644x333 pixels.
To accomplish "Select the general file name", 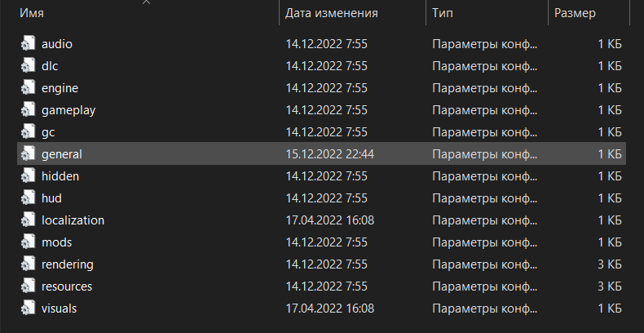I will point(62,153).
